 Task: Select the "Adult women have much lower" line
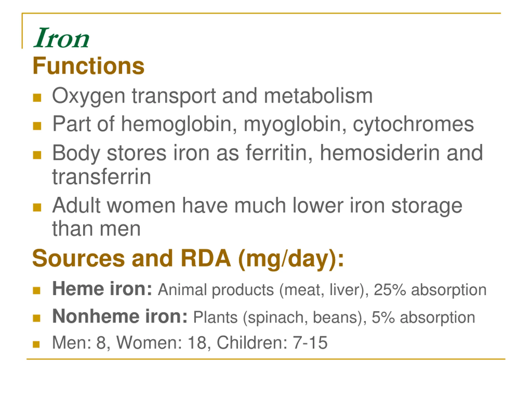coord(257,206)
